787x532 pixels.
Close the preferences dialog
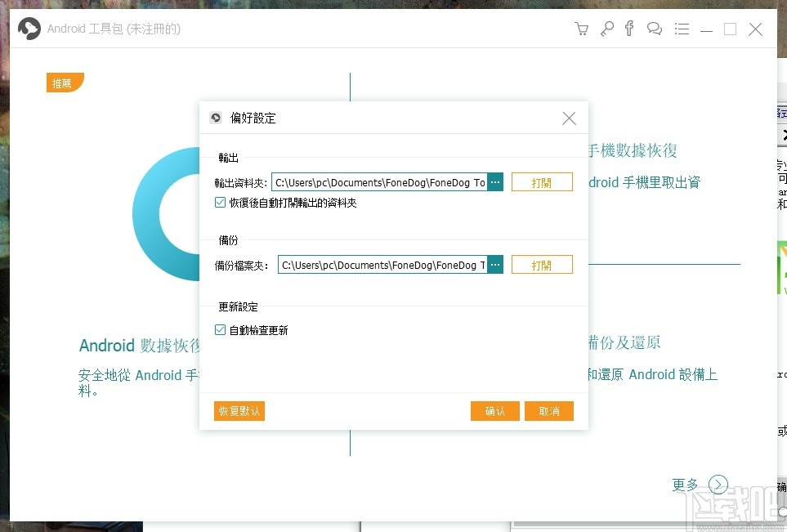tap(569, 118)
